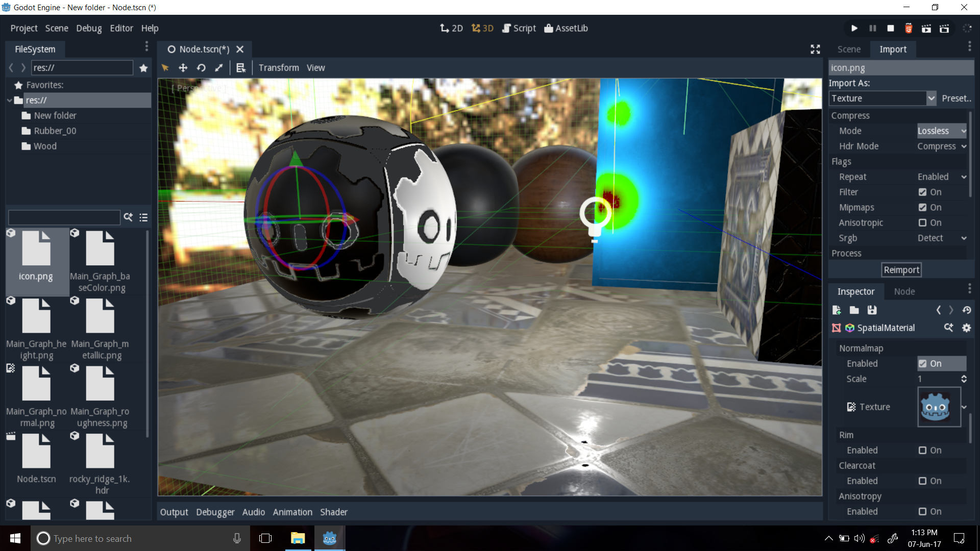Enable Rim lighting in SpatialMaterial
The height and width of the screenshot is (551, 980).
tap(922, 450)
